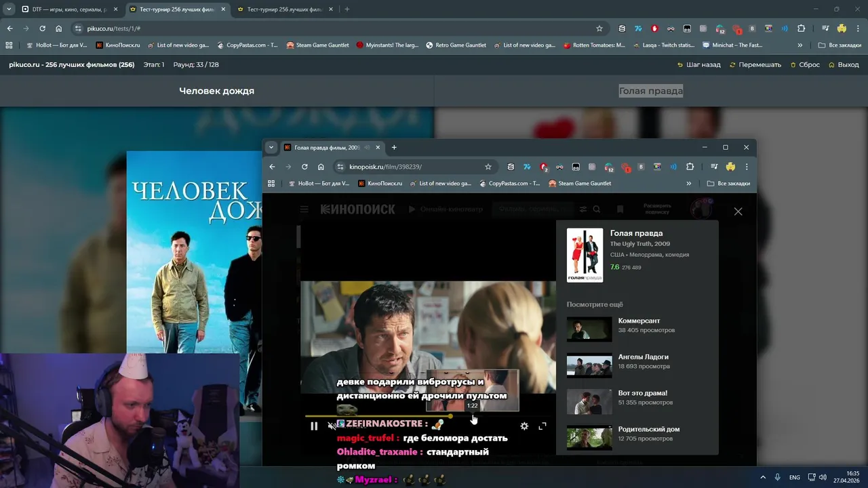The image size is (868, 488).
Task: Close the DTF browser tab
Action: (x=115, y=9)
